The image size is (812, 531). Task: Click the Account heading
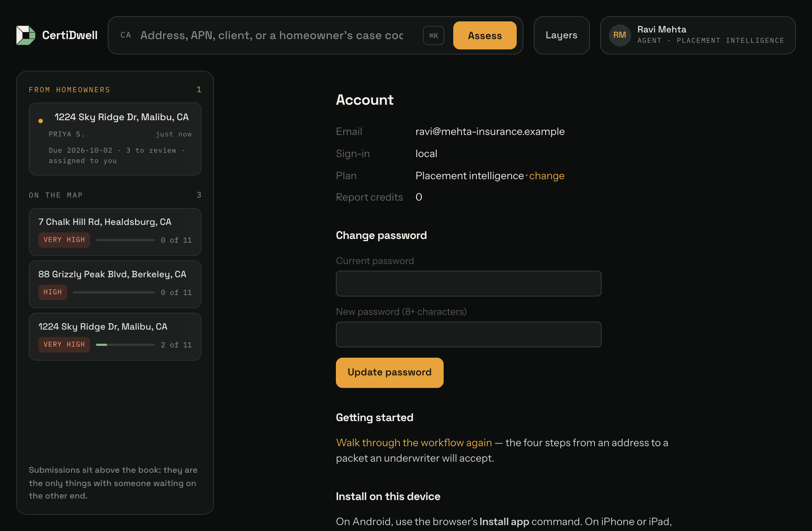click(365, 100)
